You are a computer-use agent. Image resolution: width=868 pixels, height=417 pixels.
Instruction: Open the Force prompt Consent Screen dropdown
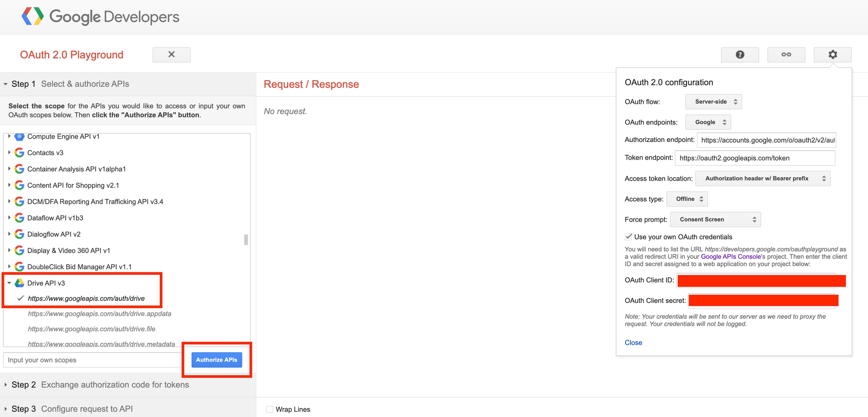[x=715, y=219]
